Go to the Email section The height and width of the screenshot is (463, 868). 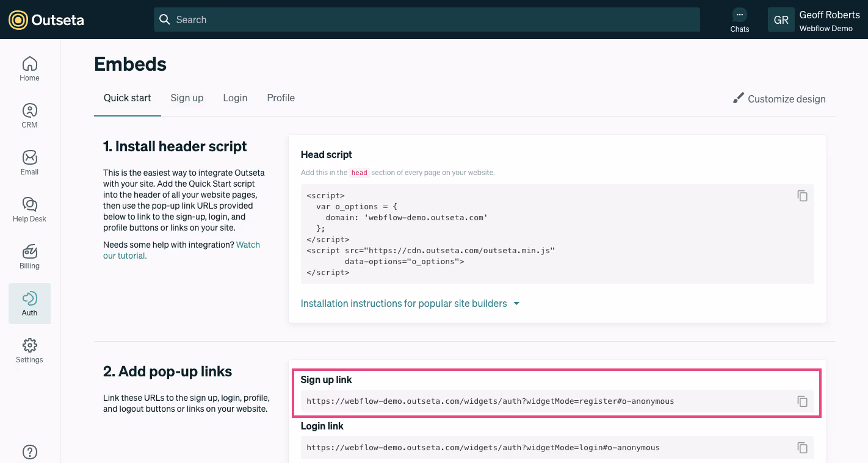pyautogui.click(x=29, y=162)
